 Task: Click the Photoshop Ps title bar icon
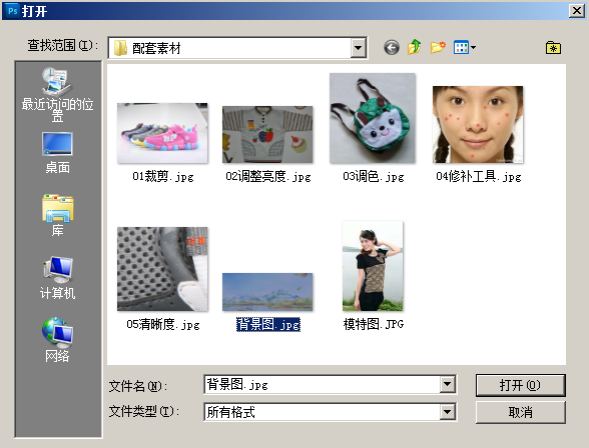pyautogui.click(x=12, y=11)
